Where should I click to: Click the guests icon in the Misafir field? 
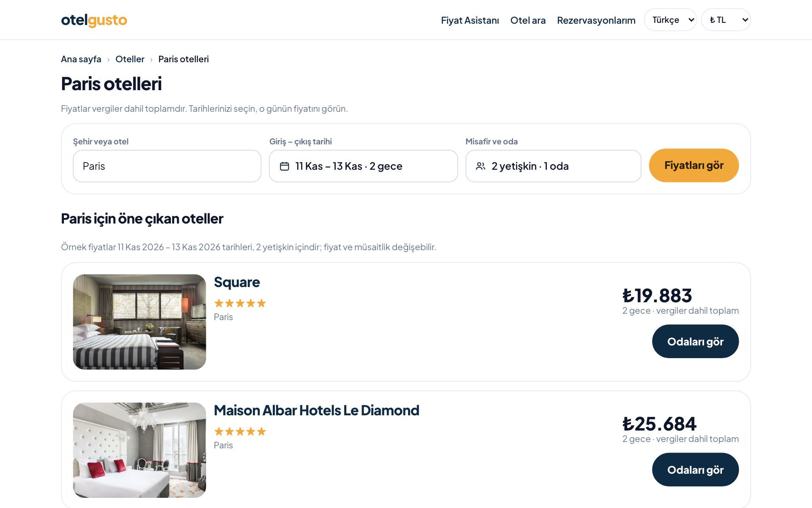[480, 166]
